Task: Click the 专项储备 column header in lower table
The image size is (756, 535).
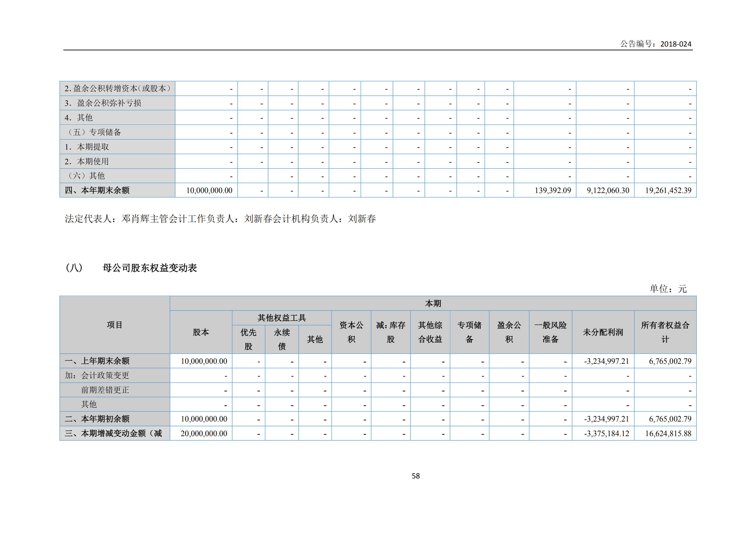Action: [x=469, y=332]
